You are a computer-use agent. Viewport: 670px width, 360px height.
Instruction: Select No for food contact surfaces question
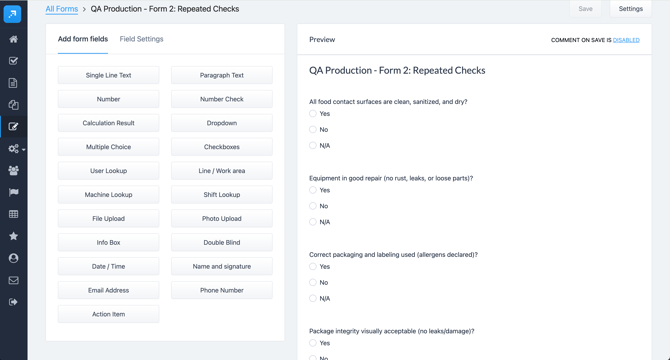click(313, 129)
